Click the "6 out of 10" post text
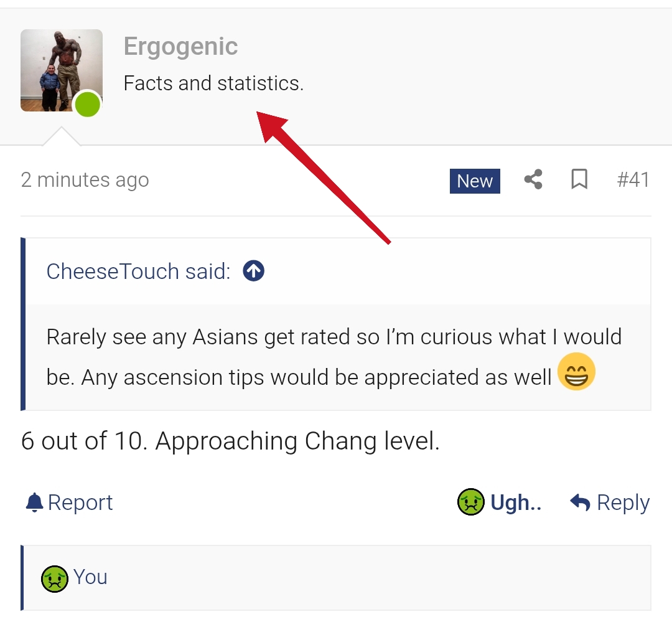Viewport: 672px width, 627px height. click(230, 441)
